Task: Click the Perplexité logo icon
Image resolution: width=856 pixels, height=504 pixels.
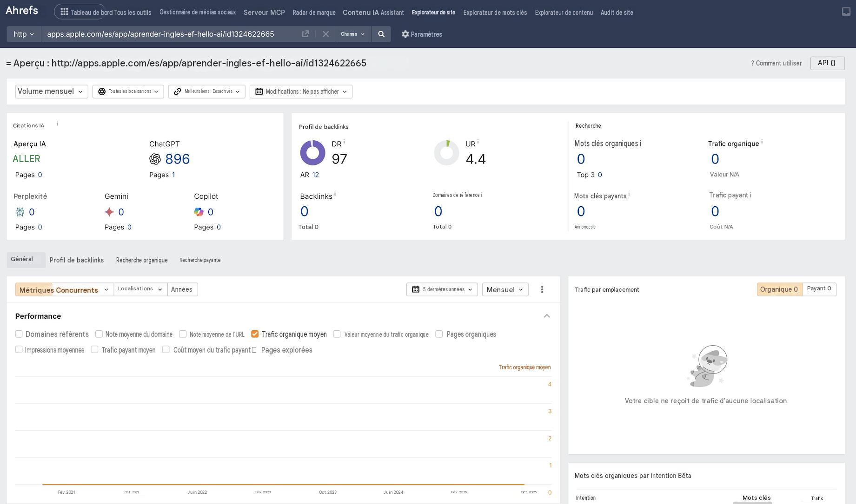Action: pyautogui.click(x=20, y=212)
